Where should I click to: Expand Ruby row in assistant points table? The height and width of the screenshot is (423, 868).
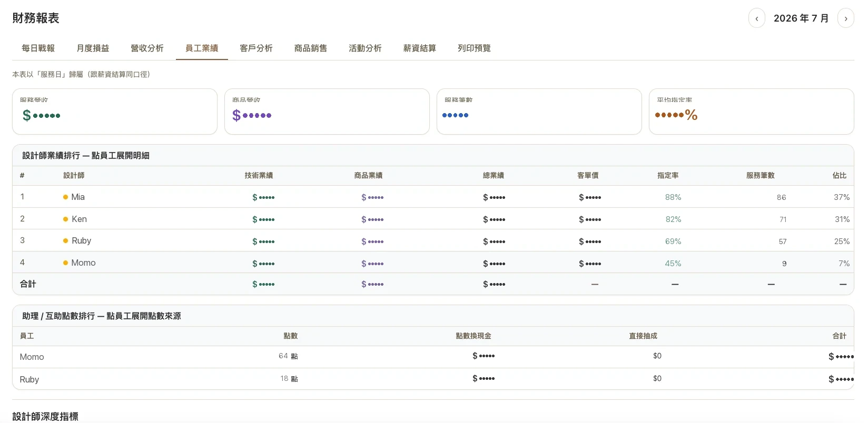(433, 379)
